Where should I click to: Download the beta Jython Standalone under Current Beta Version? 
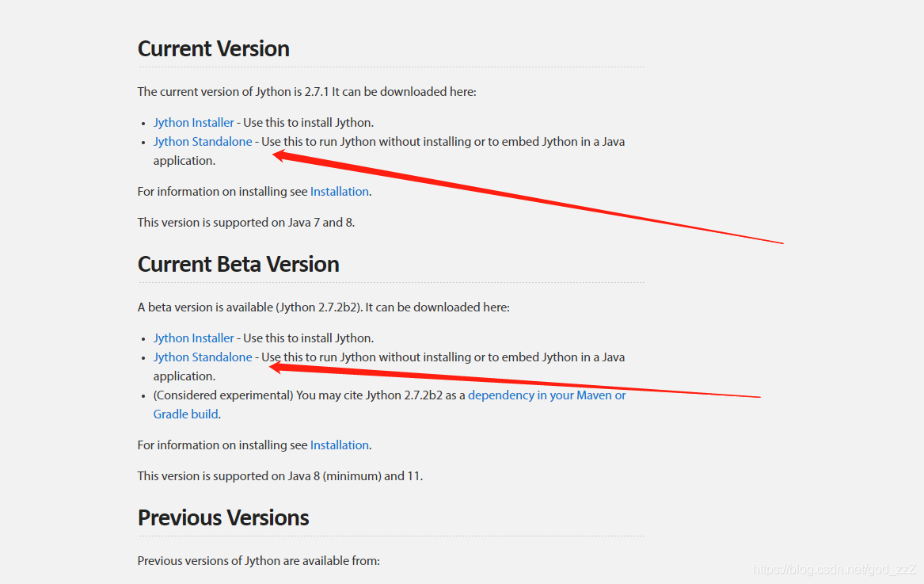pos(203,357)
